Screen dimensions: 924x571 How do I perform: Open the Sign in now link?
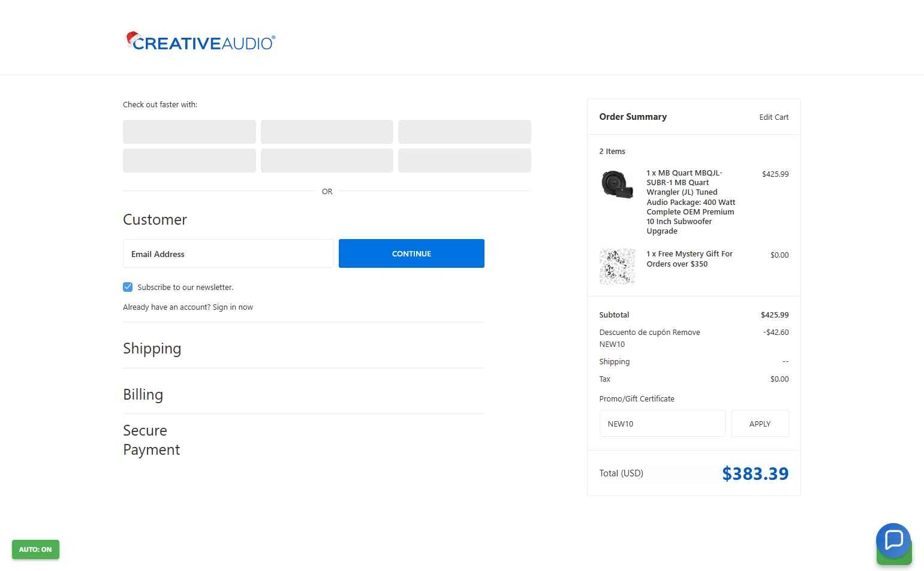(233, 307)
